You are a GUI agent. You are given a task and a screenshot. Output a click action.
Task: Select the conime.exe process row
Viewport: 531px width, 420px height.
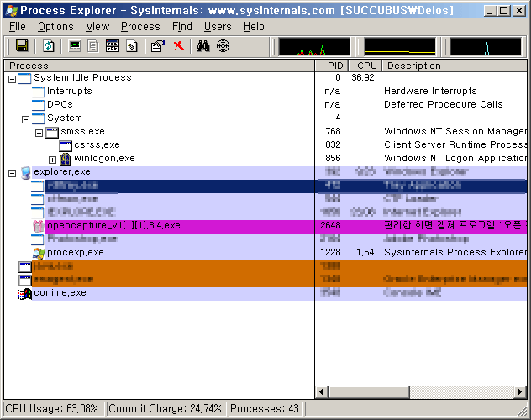265,293
